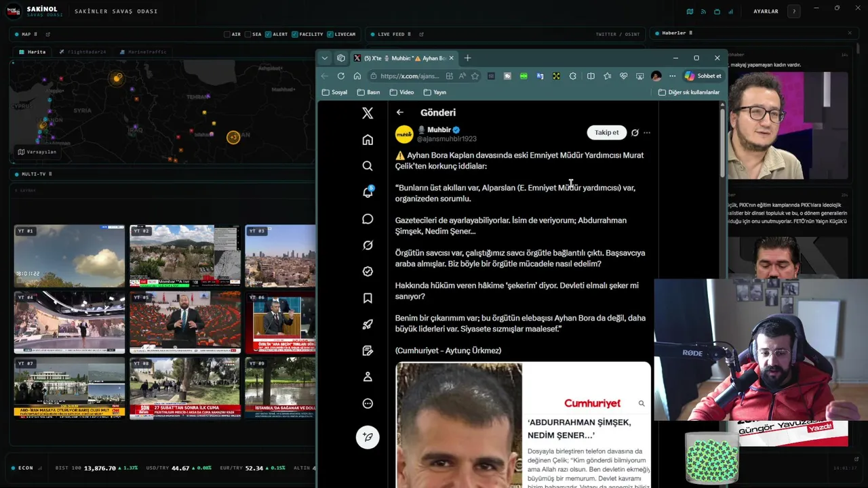The image size is (868, 488).
Task: Open new browser tab
Action: [467, 58]
